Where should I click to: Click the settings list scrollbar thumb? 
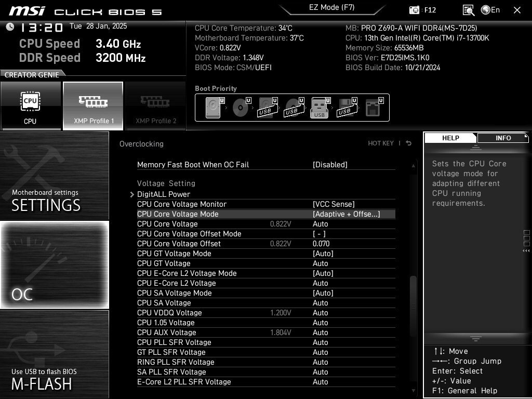pos(413,307)
